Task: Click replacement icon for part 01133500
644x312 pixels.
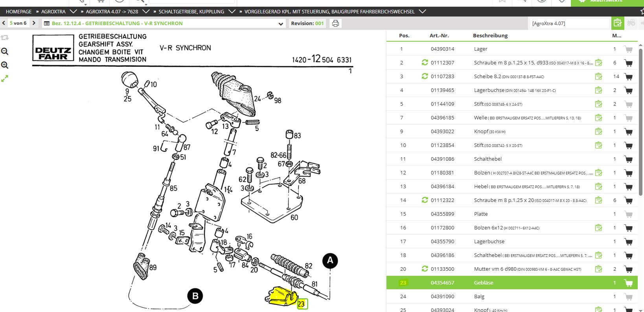Action: pyautogui.click(x=425, y=269)
